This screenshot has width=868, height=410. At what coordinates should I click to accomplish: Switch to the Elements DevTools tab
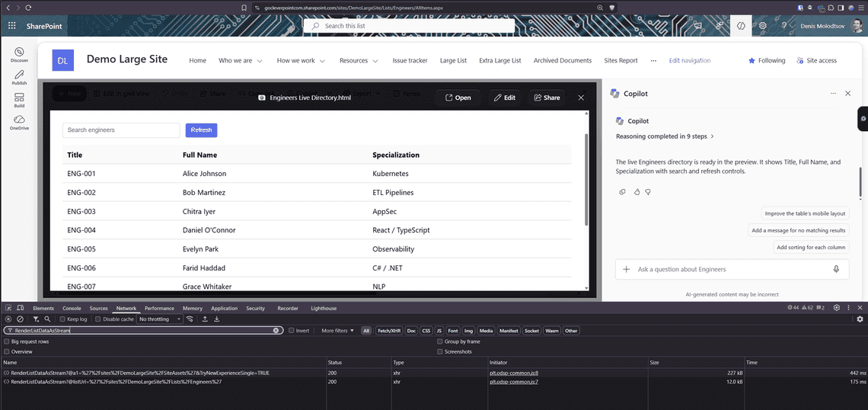[43, 308]
